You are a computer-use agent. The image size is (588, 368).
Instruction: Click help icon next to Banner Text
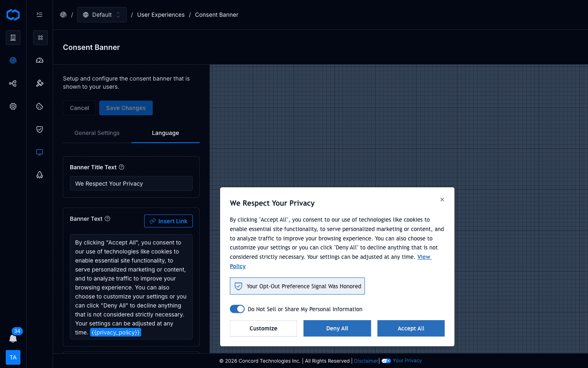pyautogui.click(x=107, y=219)
